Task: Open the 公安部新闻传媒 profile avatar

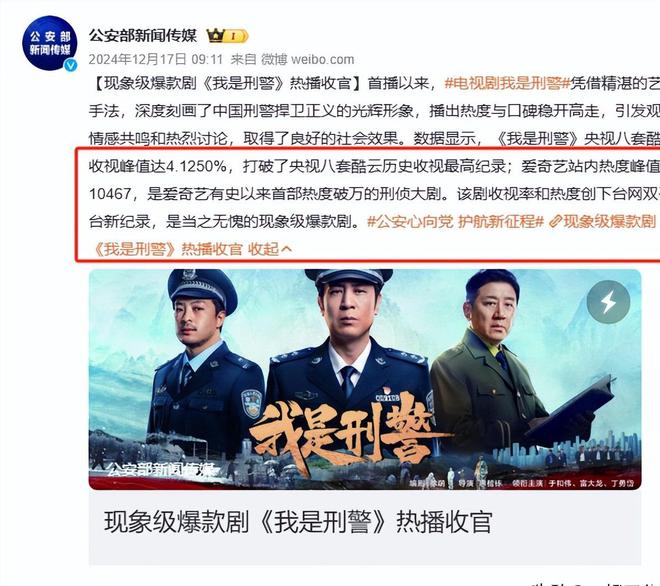Action: pos(50,43)
